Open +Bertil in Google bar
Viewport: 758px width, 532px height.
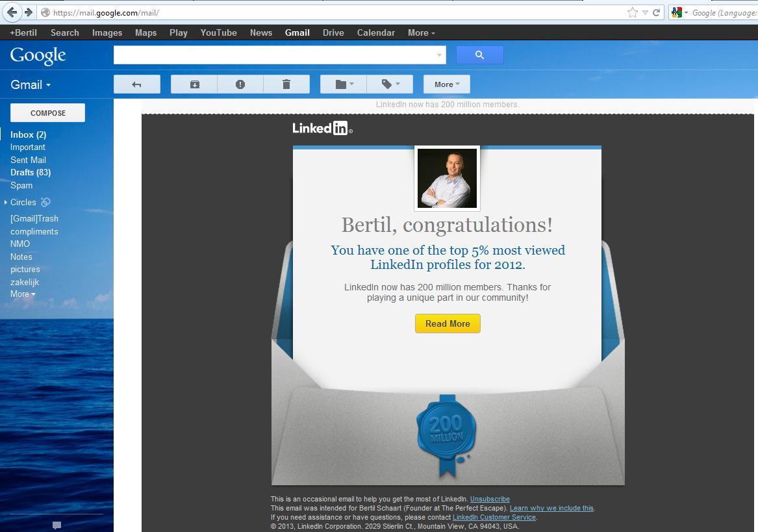pyautogui.click(x=23, y=32)
